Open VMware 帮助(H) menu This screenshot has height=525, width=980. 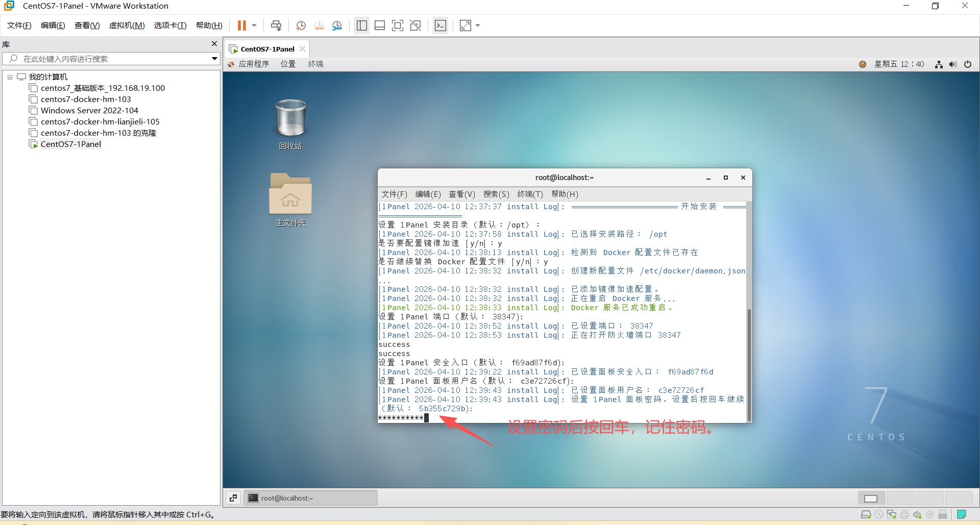(209, 26)
